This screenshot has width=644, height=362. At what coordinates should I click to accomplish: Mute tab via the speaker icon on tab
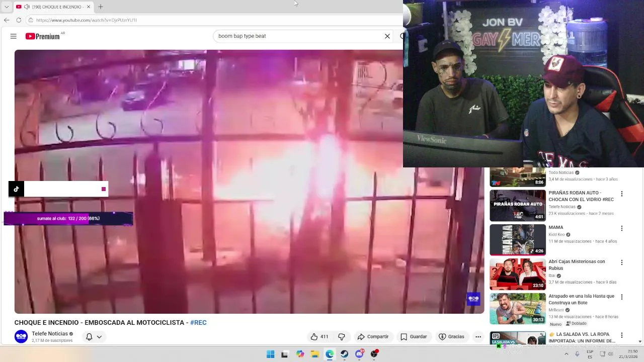click(x=27, y=7)
